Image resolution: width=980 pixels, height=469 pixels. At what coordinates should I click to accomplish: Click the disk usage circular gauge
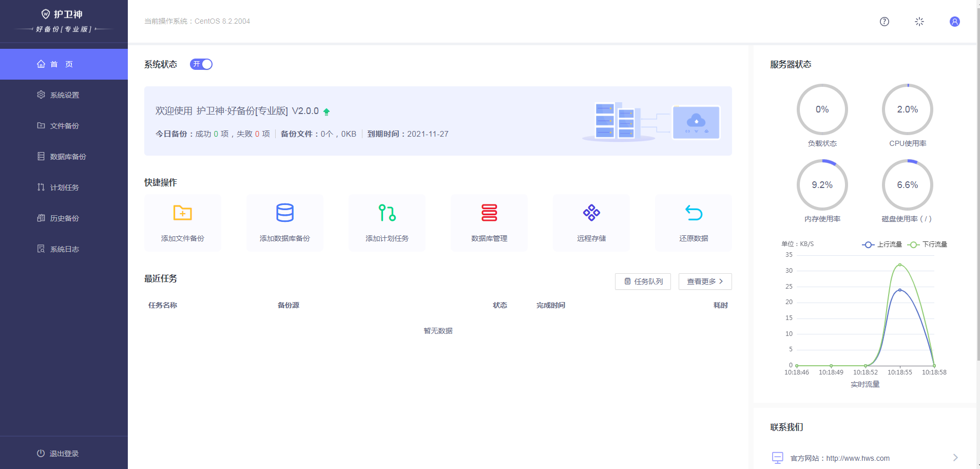tap(907, 185)
